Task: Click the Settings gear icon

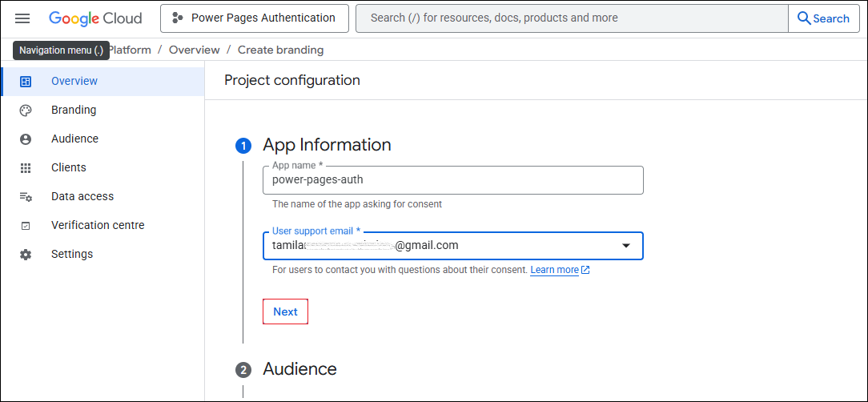Action: coord(26,255)
